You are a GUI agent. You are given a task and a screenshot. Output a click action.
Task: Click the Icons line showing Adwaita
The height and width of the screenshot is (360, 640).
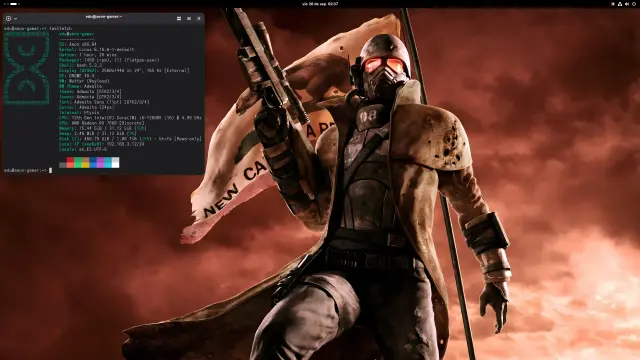pyautogui.click(x=90, y=97)
